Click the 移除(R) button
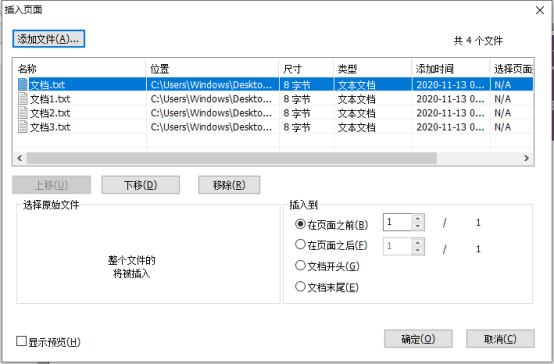554x364 pixels. (229, 185)
